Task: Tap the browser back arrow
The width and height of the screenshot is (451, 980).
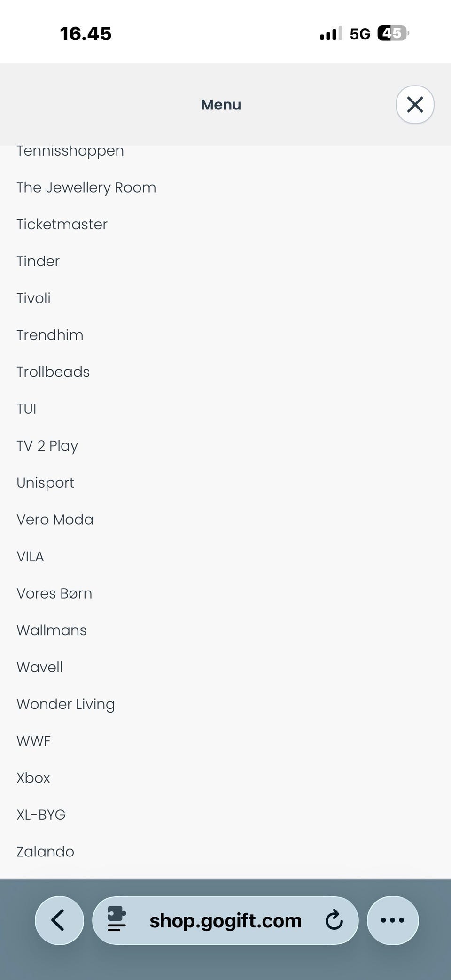Action: click(x=59, y=920)
